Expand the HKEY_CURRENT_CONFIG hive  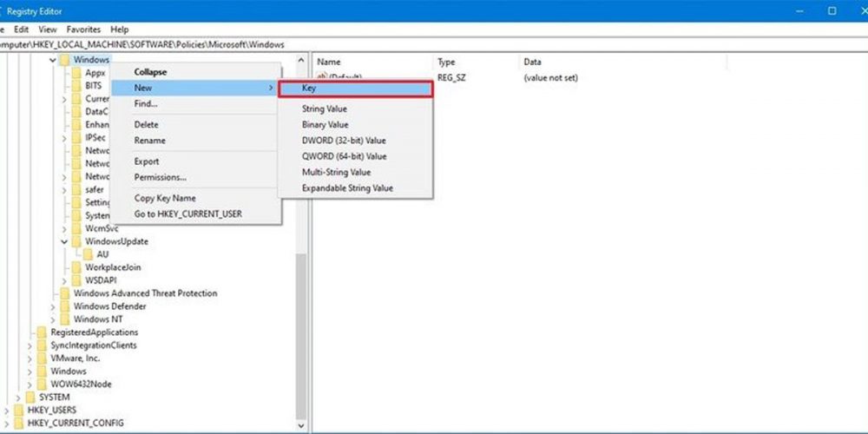(6, 423)
